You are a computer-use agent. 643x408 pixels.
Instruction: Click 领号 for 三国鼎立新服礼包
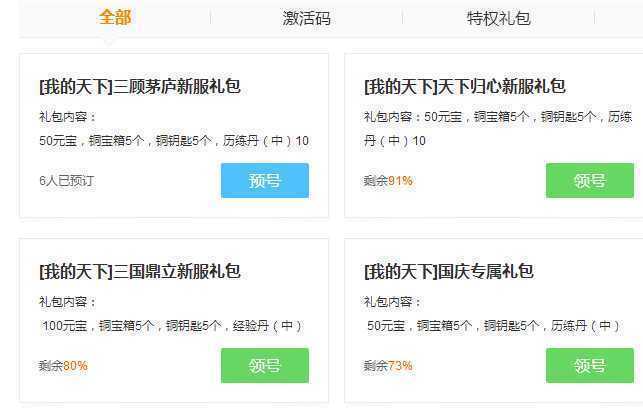[265, 365]
